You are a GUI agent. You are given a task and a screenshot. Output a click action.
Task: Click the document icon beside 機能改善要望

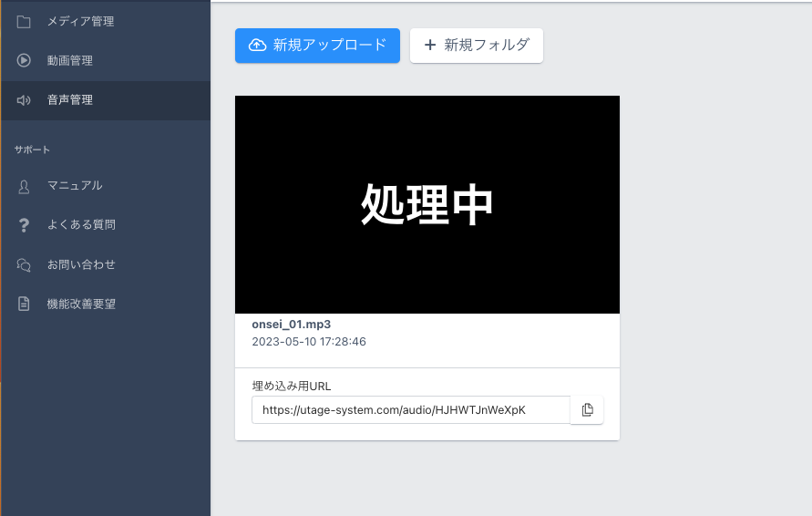(24, 304)
